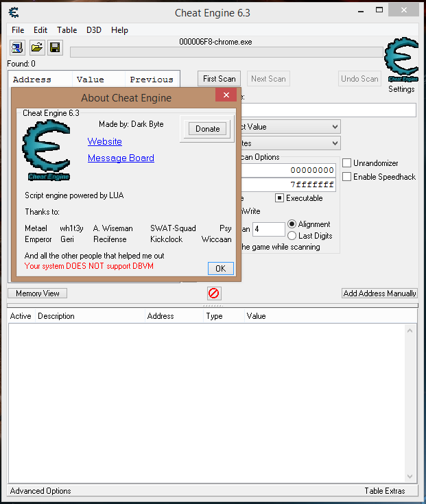Click the Active column header
This screenshot has width=426, height=504.
coord(21,316)
